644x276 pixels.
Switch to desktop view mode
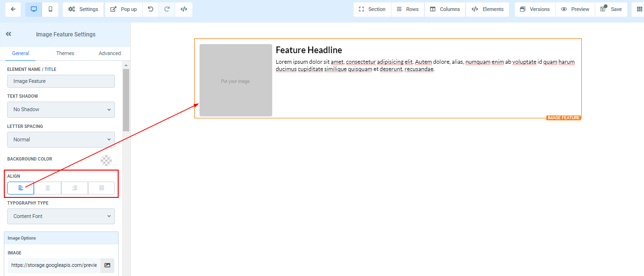[x=33, y=9]
